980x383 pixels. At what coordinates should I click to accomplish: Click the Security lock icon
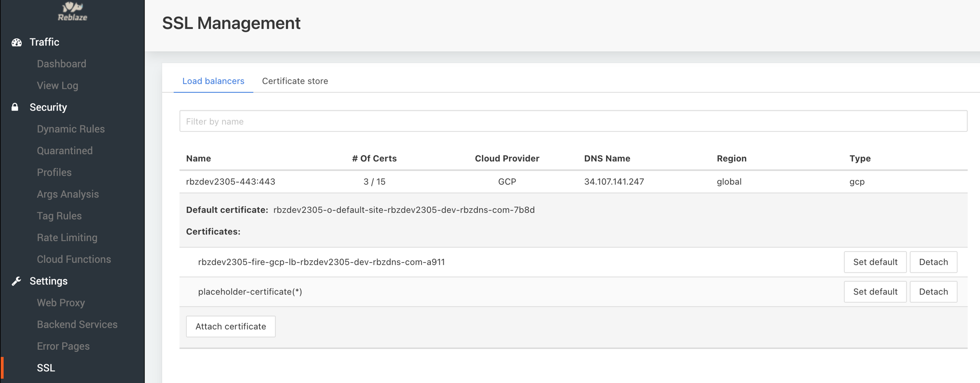[x=15, y=107]
